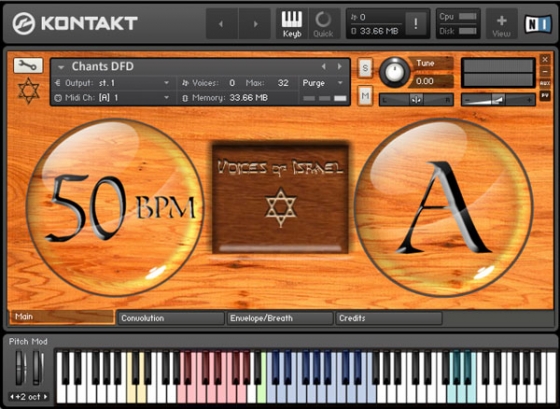This screenshot has height=409, width=560.
Task: Click the Kontakt logo
Action: [75, 23]
